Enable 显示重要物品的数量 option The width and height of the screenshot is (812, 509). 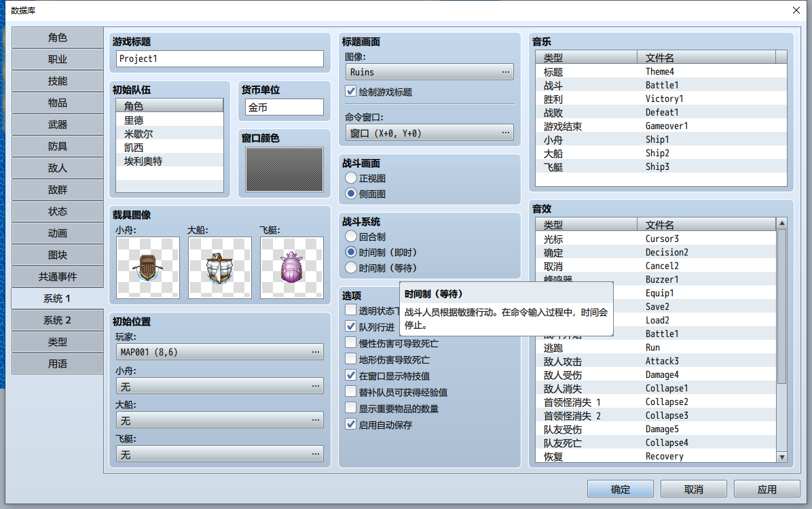point(350,408)
